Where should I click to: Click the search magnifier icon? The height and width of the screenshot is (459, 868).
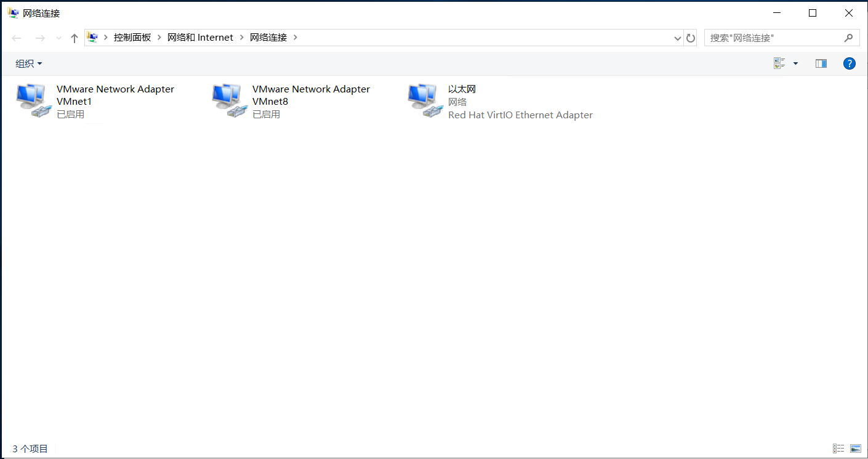[848, 38]
